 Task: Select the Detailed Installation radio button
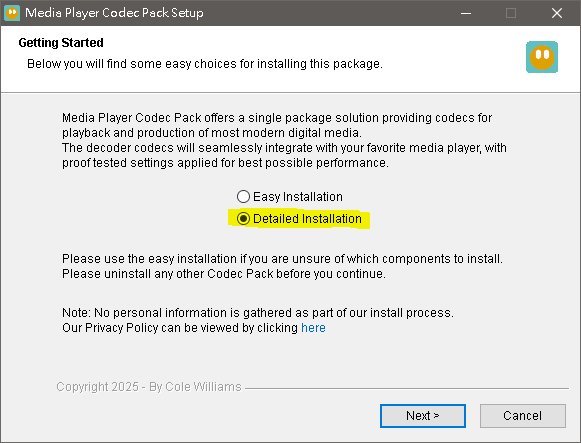(243, 219)
